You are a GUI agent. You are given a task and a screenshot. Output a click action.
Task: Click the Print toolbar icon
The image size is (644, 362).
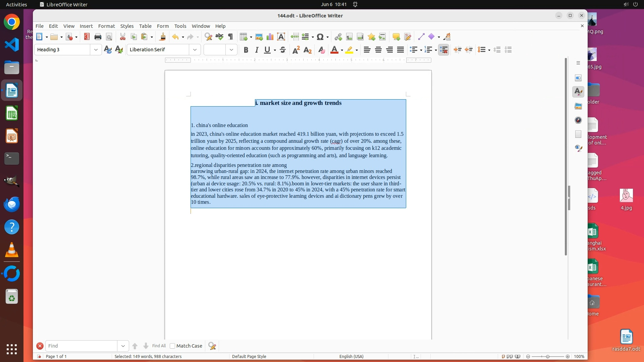pos(98,37)
